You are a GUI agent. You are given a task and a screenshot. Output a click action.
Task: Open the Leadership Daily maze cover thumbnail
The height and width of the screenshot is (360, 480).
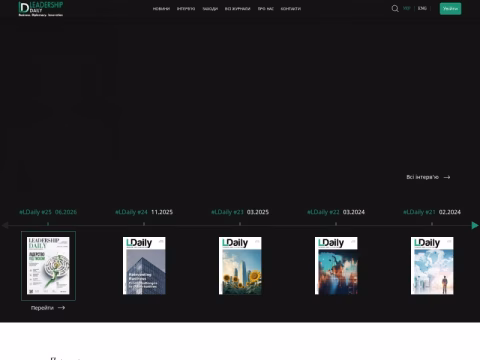pos(48,266)
